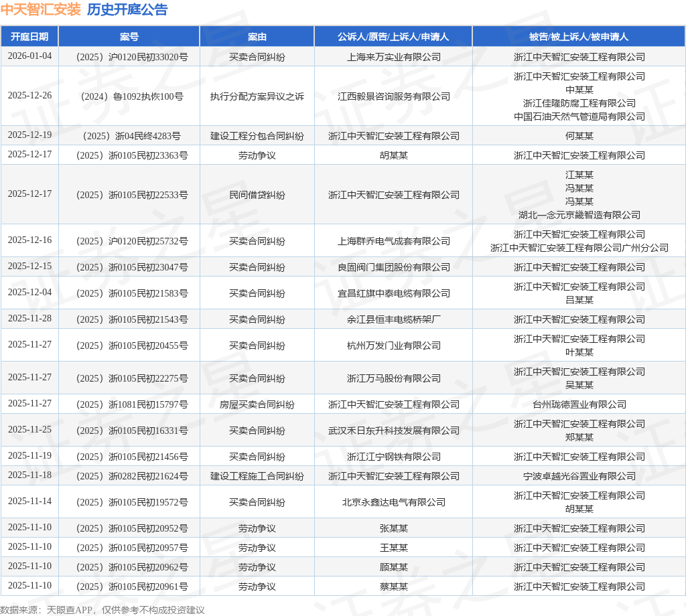Click defendant 浙江佳隆防腐工程有限公司
Viewport: 686px width, 616px height.
point(579,103)
